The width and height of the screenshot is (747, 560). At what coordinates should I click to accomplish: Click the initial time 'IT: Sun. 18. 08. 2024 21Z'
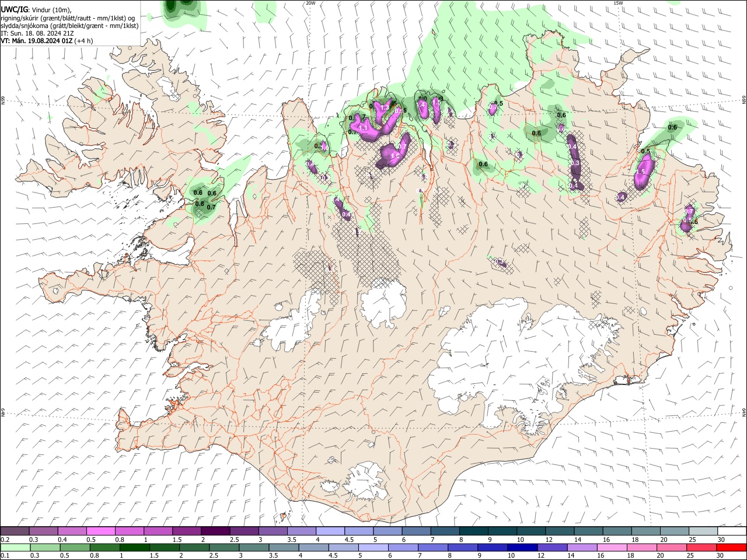click(x=36, y=33)
